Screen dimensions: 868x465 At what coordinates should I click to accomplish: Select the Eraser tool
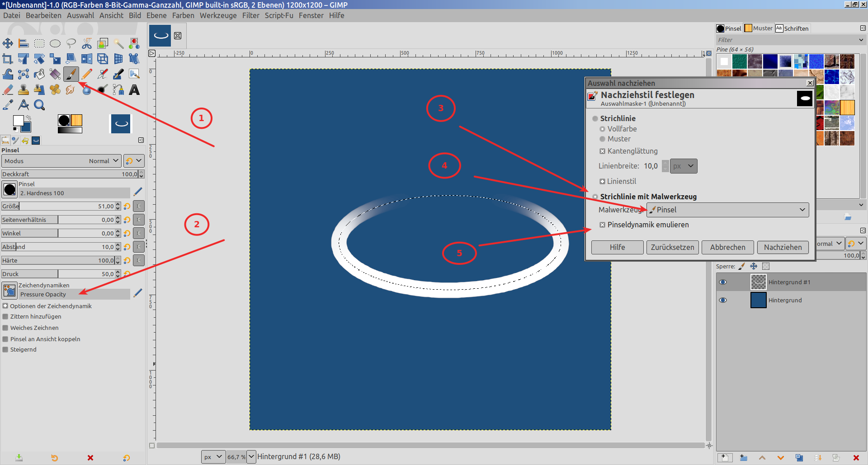(8, 90)
